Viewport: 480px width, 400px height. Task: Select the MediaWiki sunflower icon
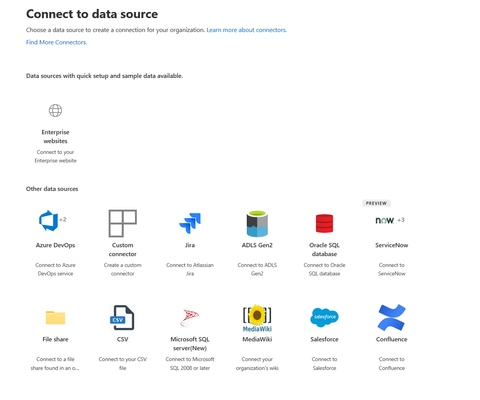point(257,318)
